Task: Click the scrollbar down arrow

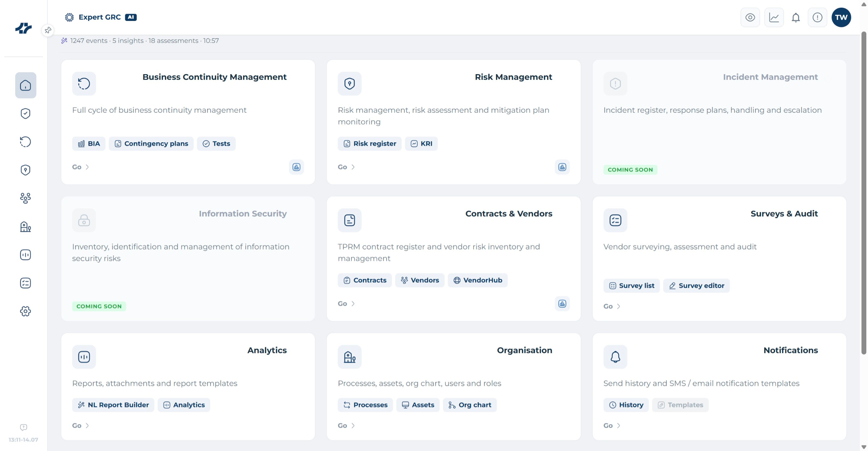Action: click(864, 447)
